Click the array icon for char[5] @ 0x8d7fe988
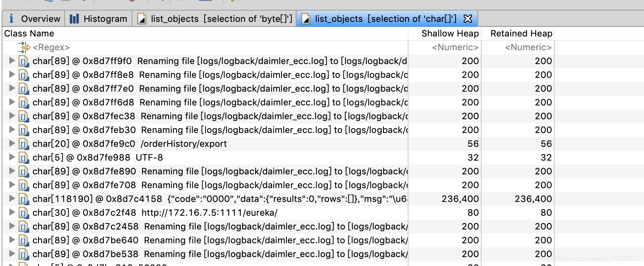The image size is (644, 266). pyautogui.click(x=24, y=158)
